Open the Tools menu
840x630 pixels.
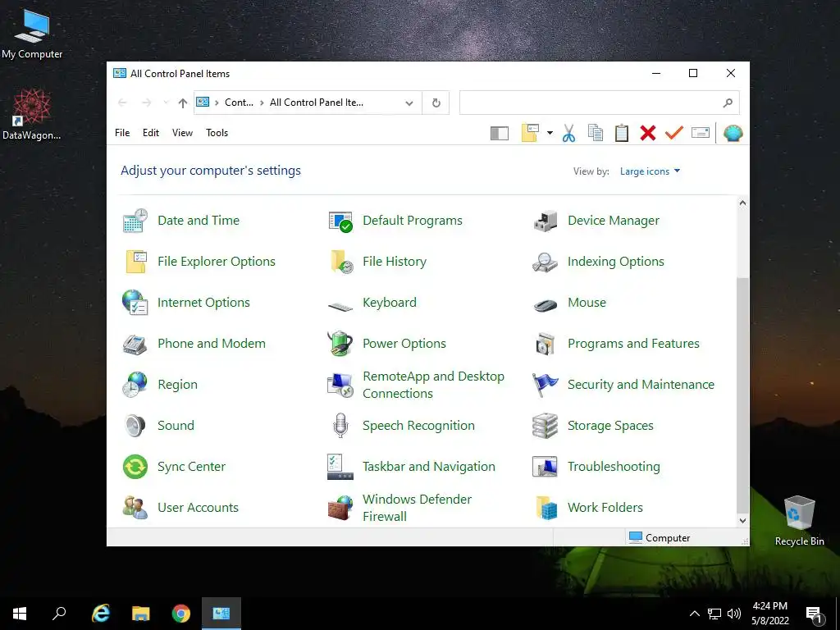click(x=217, y=133)
